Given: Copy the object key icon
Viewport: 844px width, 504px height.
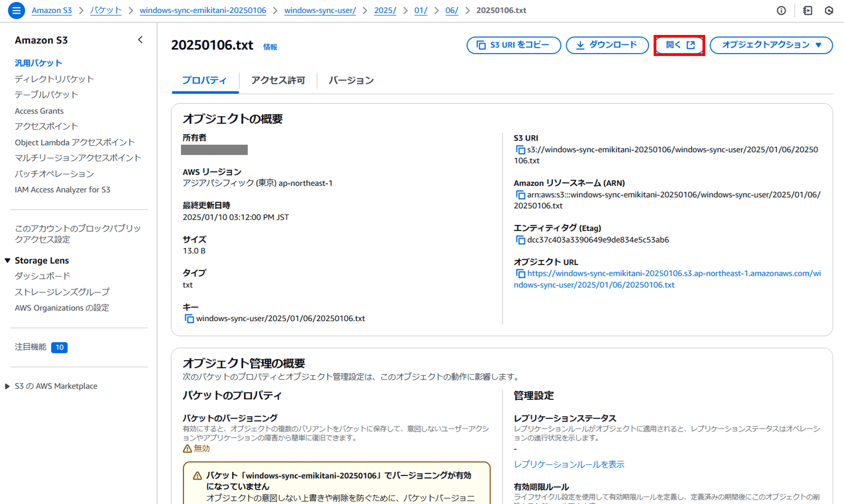Looking at the screenshot, I should [189, 319].
